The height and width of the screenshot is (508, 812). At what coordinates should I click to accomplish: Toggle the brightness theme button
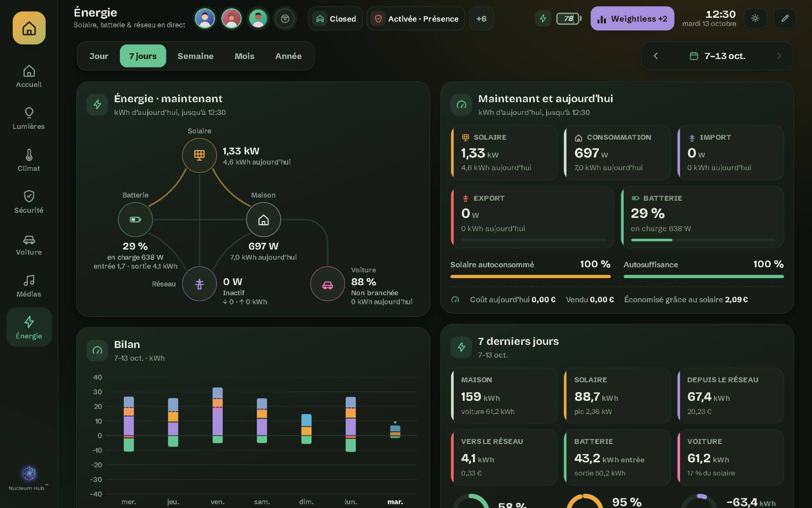[x=755, y=18]
